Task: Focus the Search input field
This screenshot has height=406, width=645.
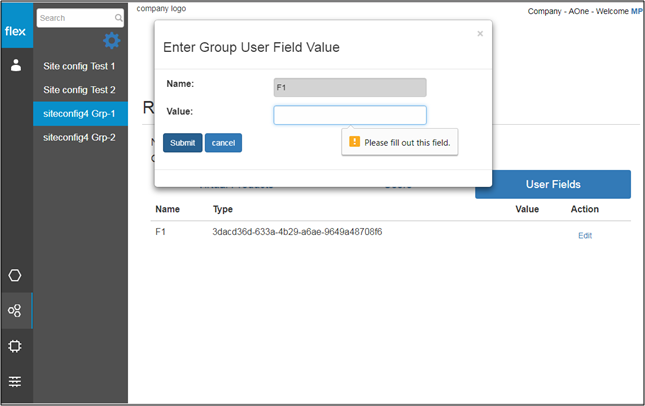Action: click(x=75, y=18)
